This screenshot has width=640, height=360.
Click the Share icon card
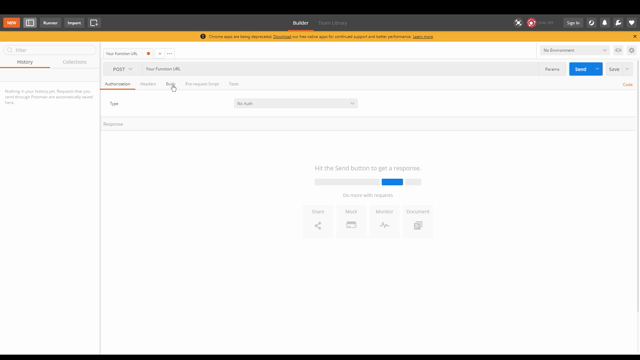318,221
